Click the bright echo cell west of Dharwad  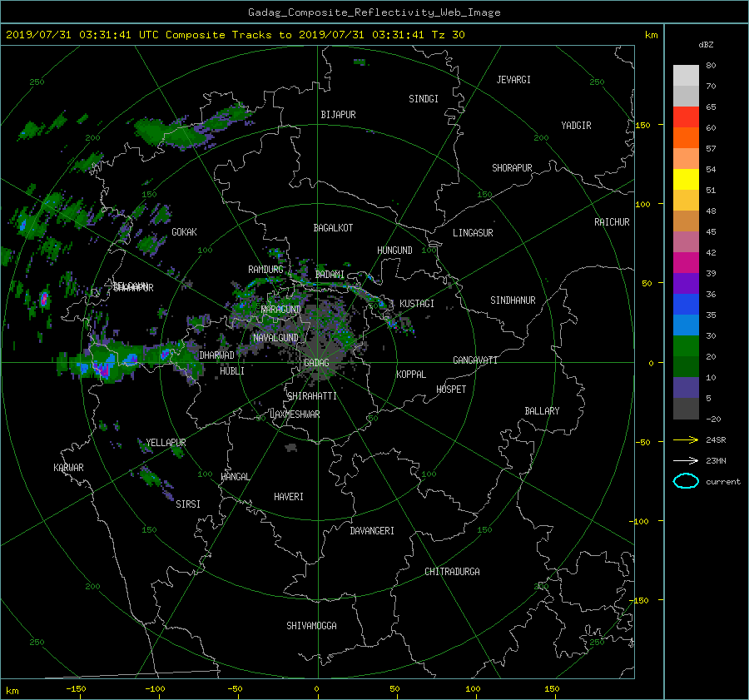click(102, 365)
